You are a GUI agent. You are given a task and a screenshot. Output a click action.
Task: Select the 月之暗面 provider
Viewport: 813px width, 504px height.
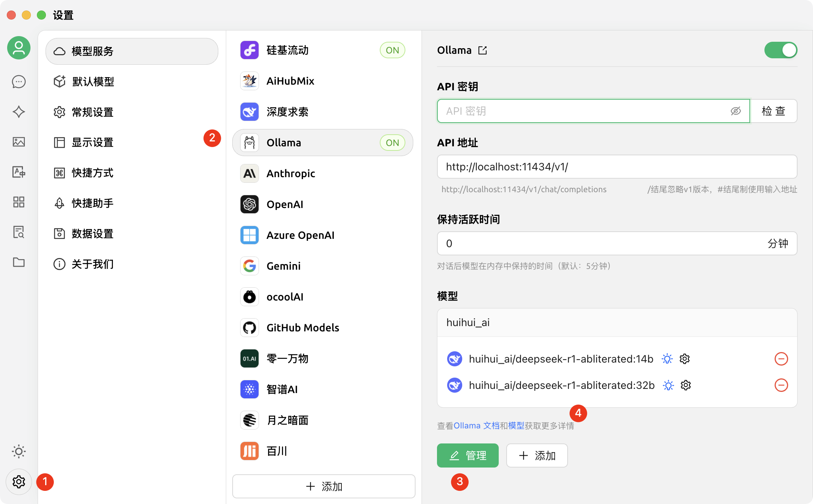[323, 420]
